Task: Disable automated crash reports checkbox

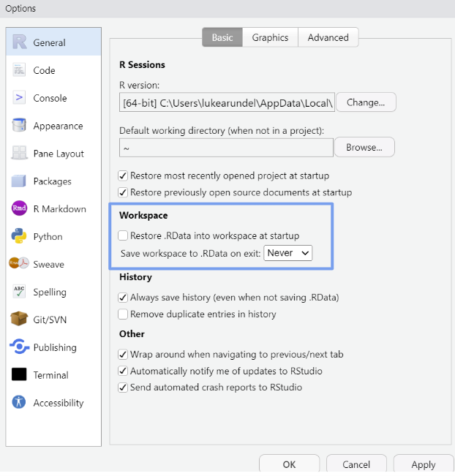Action: tap(123, 388)
